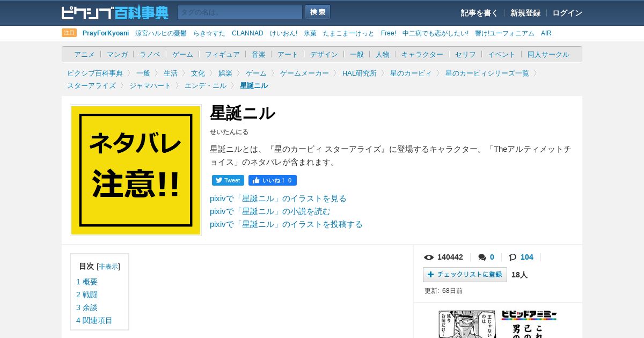
Task: Go to the ゲームメーカー breadcrumb
Action: point(304,74)
